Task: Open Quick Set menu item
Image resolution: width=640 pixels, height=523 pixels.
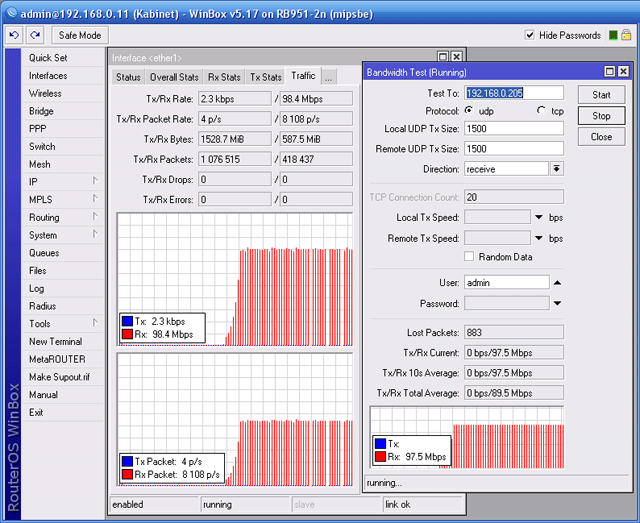Action: [63, 58]
